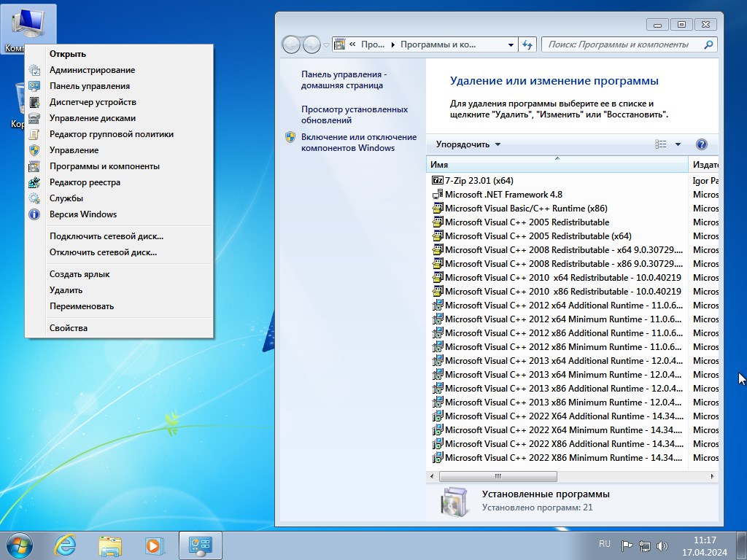Image resolution: width=747 pixels, height=560 pixels.
Task: Select Visual C++ 2012 x86 Minimum Runtime row
Action: click(x=557, y=346)
